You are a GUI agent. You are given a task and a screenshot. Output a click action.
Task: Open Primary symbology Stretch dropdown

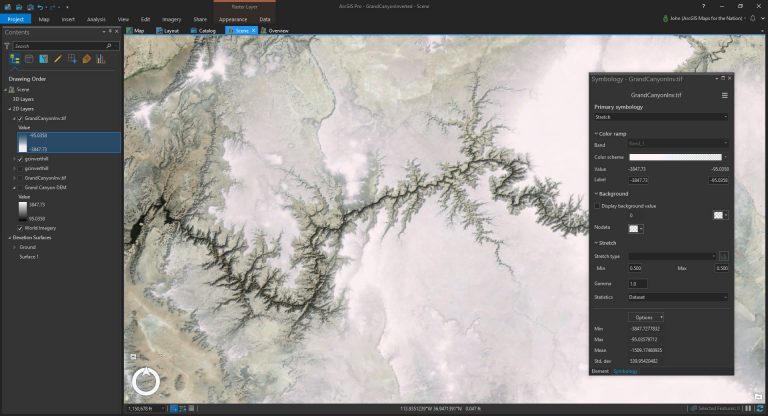click(x=660, y=117)
